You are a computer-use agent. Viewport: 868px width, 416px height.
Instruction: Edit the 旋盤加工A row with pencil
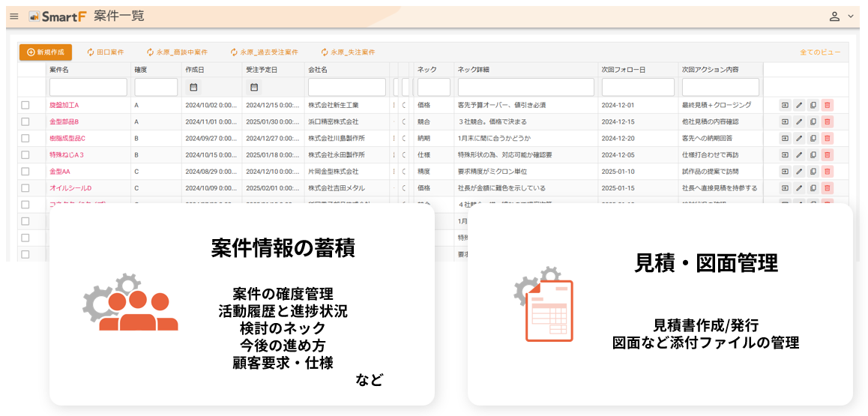coord(799,105)
